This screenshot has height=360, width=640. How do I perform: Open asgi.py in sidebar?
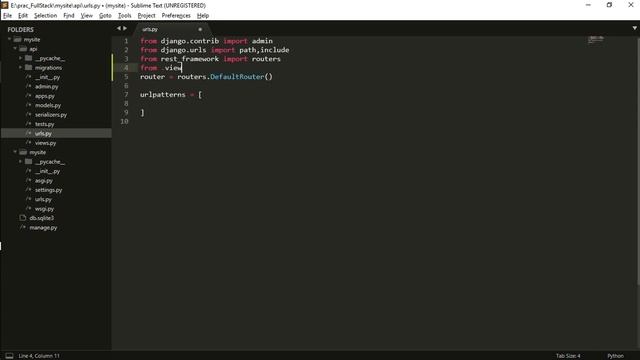[44, 180]
